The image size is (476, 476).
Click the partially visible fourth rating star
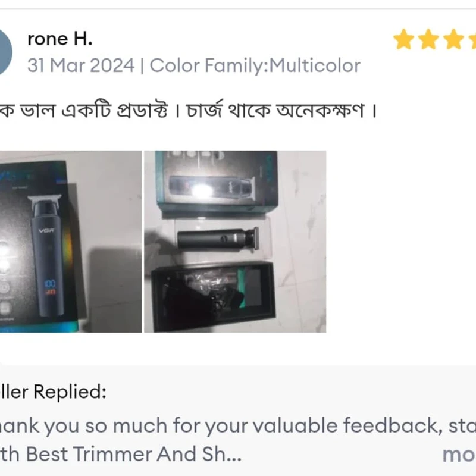[x=472, y=39]
